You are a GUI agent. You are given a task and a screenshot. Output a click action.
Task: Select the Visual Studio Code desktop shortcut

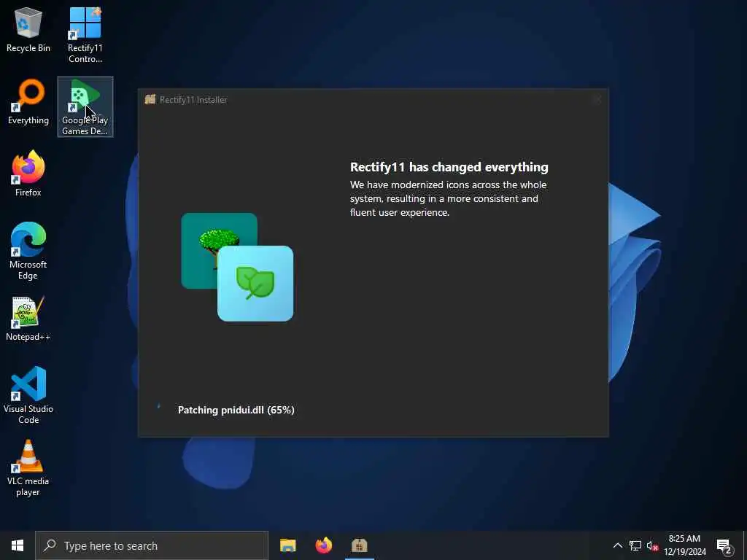pos(28,394)
